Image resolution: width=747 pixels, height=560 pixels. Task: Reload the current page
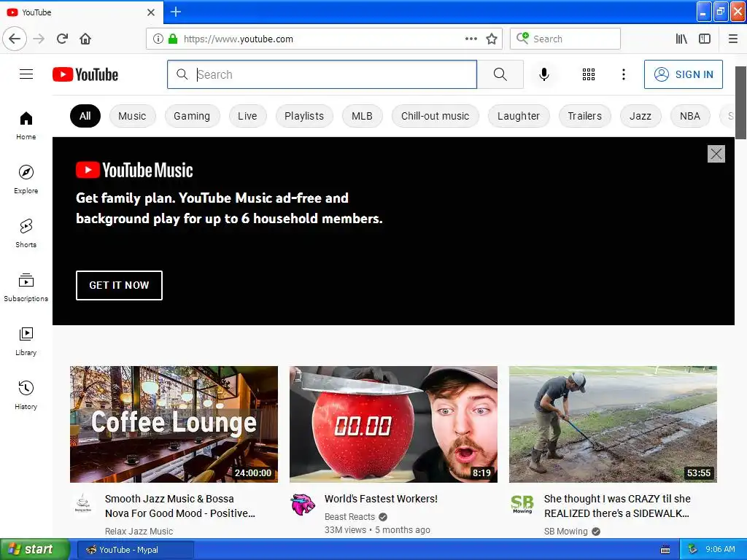pyautogui.click(x=63, y=39)
